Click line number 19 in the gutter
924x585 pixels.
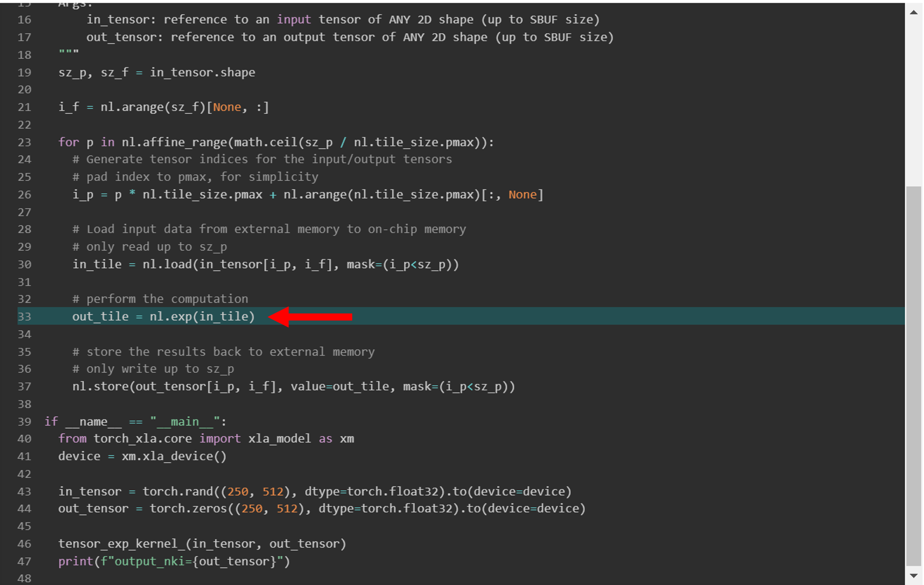[24, 72]
